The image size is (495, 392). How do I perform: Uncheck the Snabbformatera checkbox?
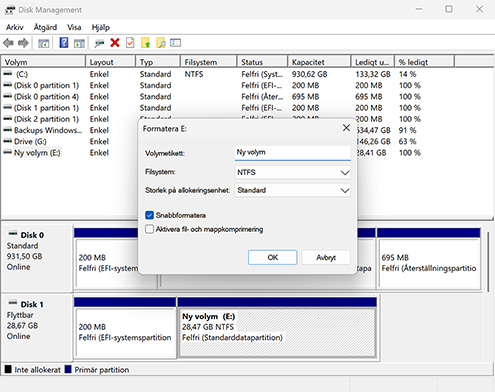tap(149, 215)
